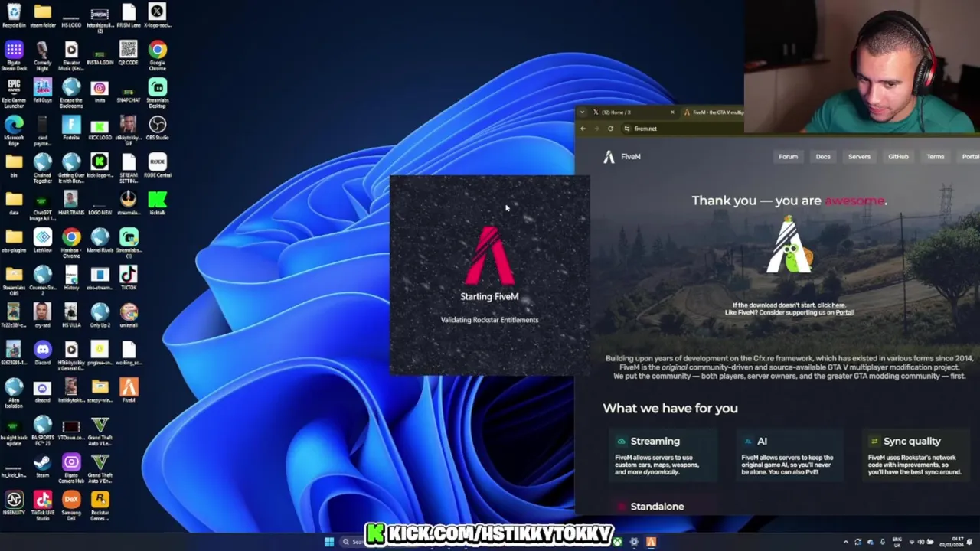Open the Alien Isolation desktop shortcut
The height and width of the screenshot is (551, 980).
(x=14, y=393)
